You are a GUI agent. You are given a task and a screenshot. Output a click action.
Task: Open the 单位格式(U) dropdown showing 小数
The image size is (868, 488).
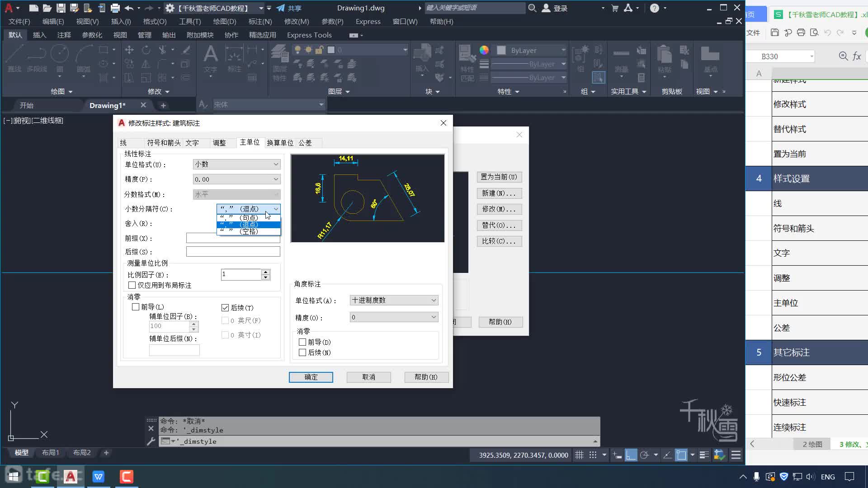click(236, 164)
